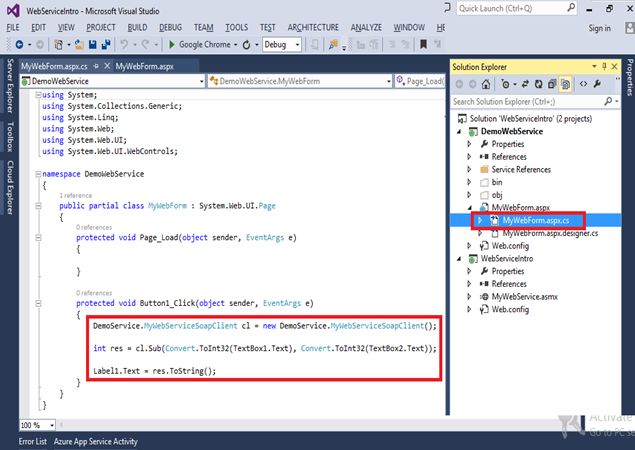Pin the MyWebForm.aspx.cs tab
Image resolution: width=635 pixels, height=450 pixels.
pyautogui.click(x=96, y=66)
